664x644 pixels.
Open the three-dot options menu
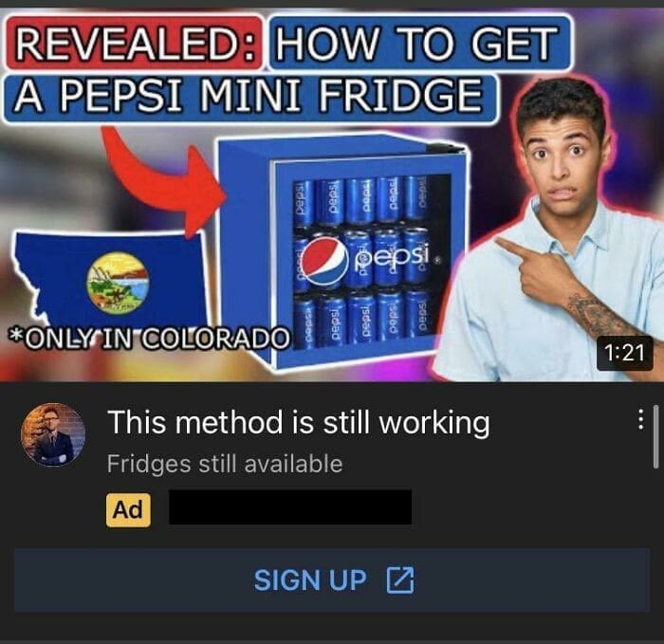click(641, 419)
